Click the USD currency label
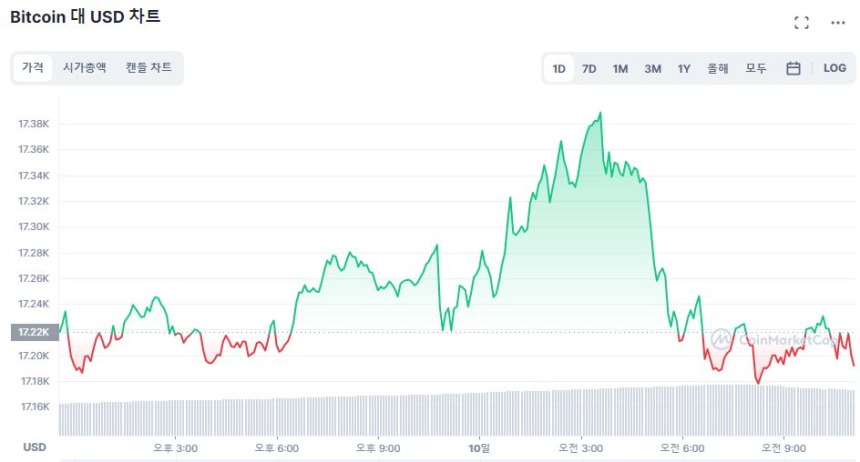860x462 pixels. (x=35, y=447)
